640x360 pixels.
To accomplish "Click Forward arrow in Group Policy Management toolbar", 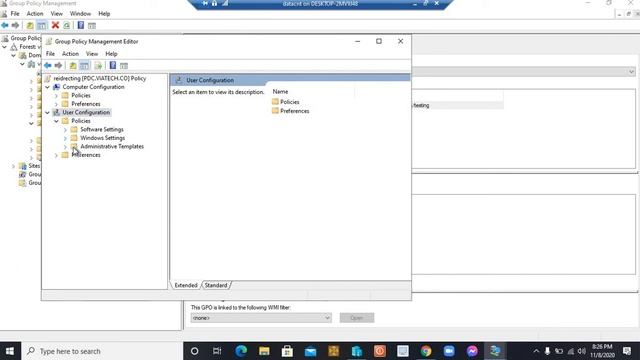I will 16,25.
